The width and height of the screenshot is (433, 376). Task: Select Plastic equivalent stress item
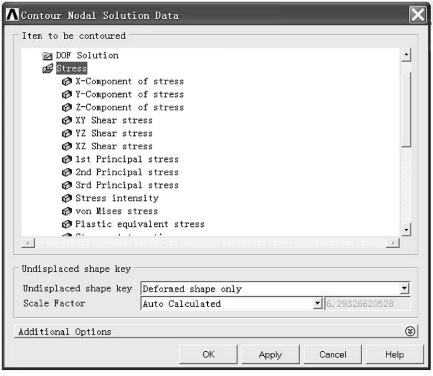(140, 225)
